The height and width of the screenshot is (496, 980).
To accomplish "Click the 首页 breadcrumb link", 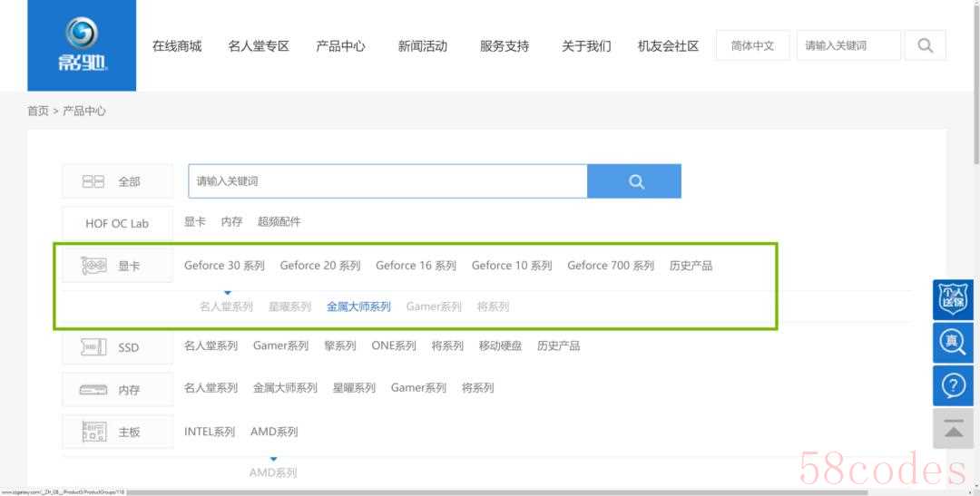I will (38, 111).
